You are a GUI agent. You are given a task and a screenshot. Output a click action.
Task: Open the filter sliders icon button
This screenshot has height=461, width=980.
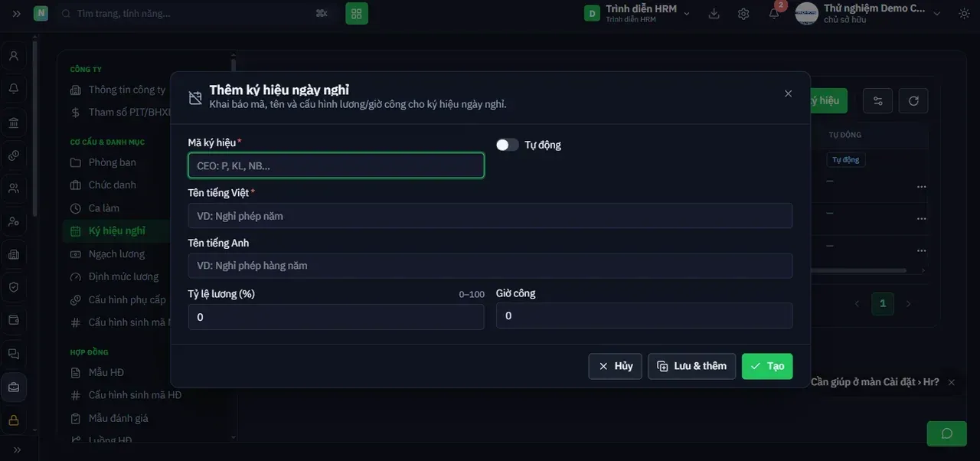pos(877,100)
